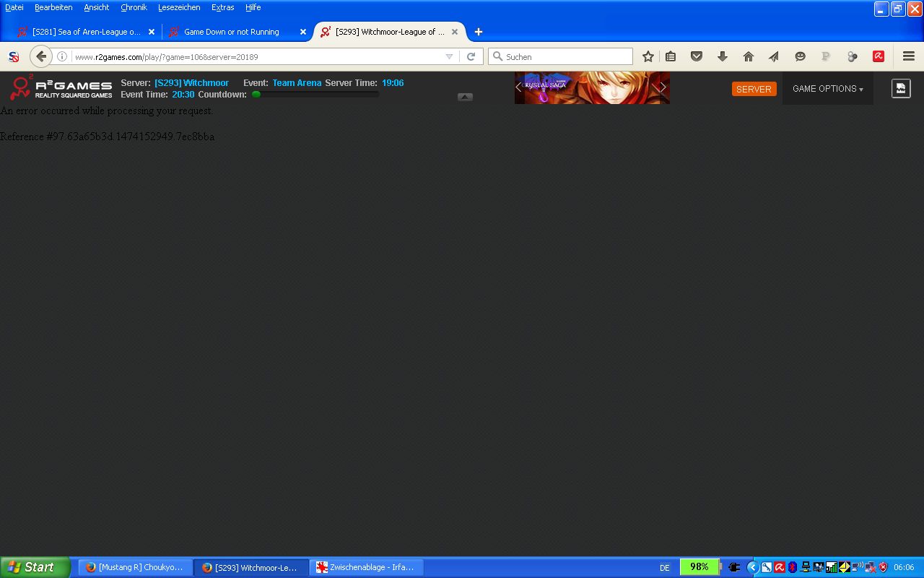Open URL bar history dropdown arrow
The width and height of the screenshot is (924, 578).
449,56
